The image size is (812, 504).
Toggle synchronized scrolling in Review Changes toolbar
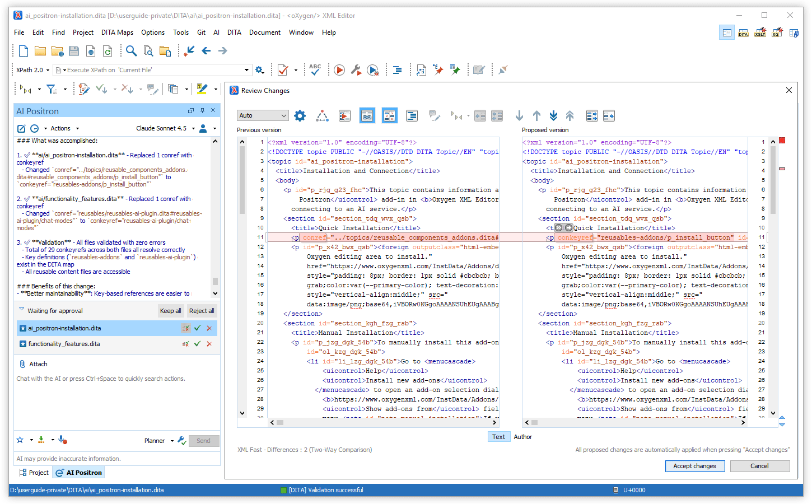coord(367,116)
